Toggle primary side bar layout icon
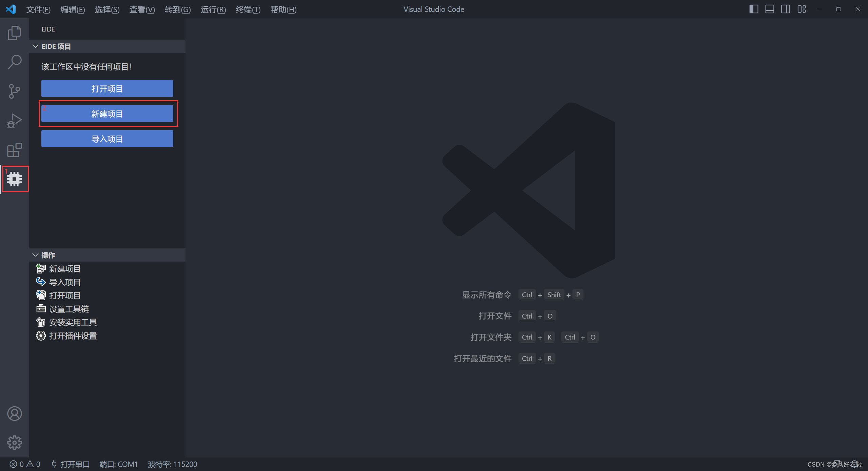This screenshot has height=471, width=868. tap(753, 9)
